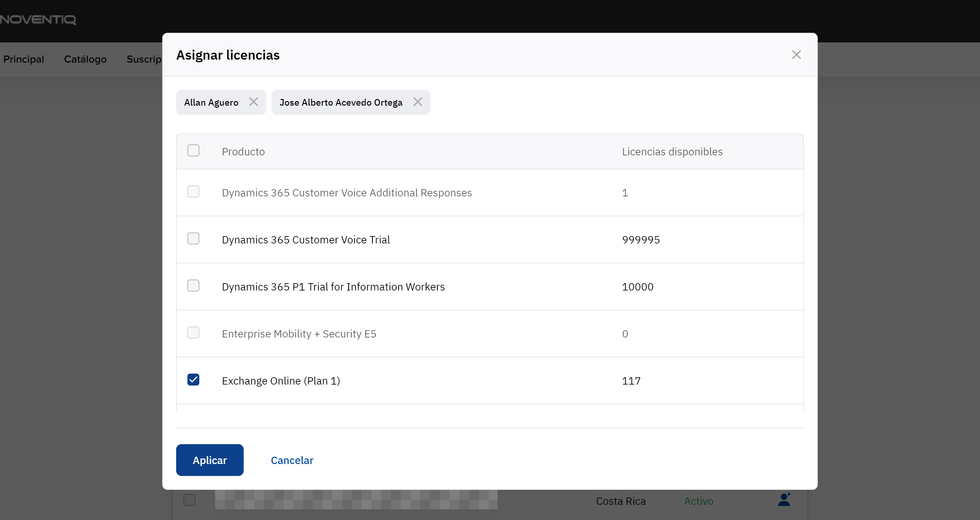Click the add user icon near Activo
Image resolution: width=980 pixels, height=520 pixels.
(784, 500)
